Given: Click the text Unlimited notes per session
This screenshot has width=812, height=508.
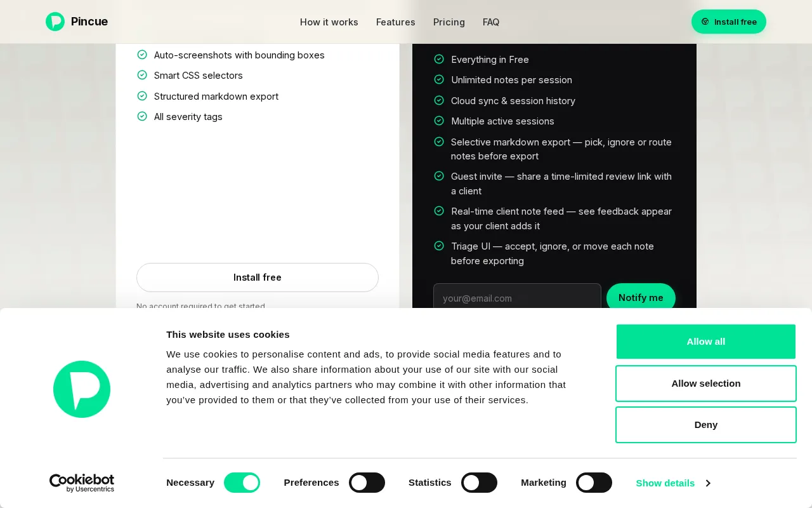Looking at the screenshot, I should point(511,80).
